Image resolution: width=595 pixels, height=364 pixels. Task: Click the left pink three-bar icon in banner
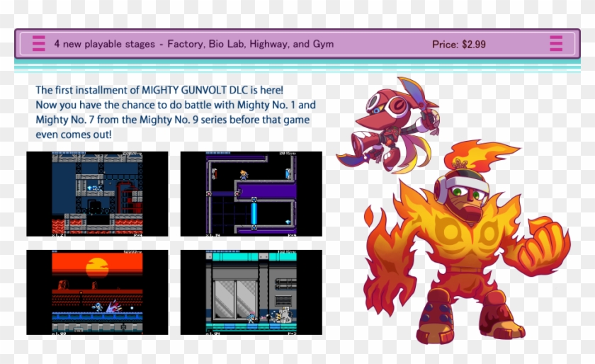(x=39, y=43)
